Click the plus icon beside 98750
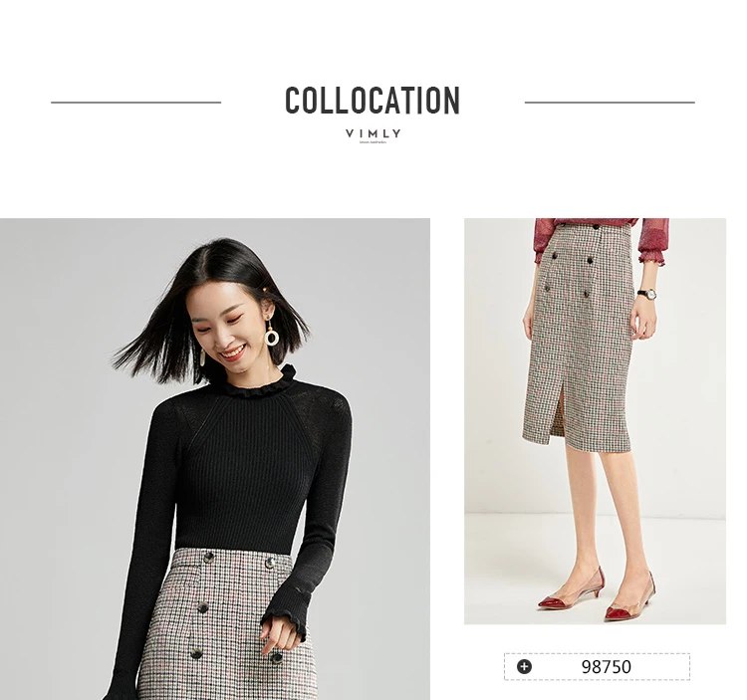Image resolution: width=747 pixels, height=700 pixels. pos(524,666)
